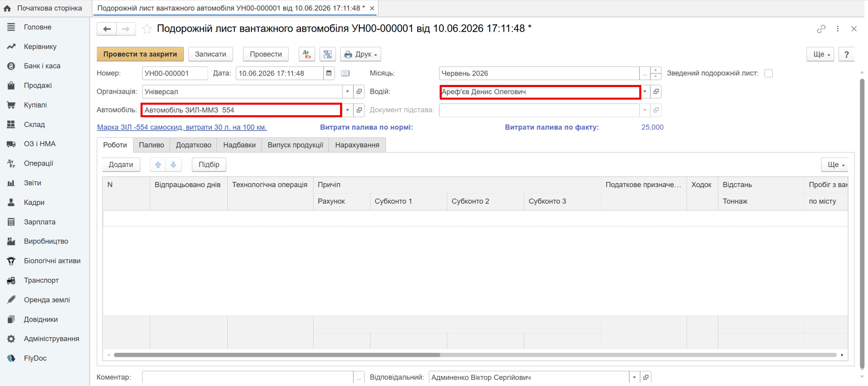
Task: Open the FlyDoc section
Action: [35, 358]
